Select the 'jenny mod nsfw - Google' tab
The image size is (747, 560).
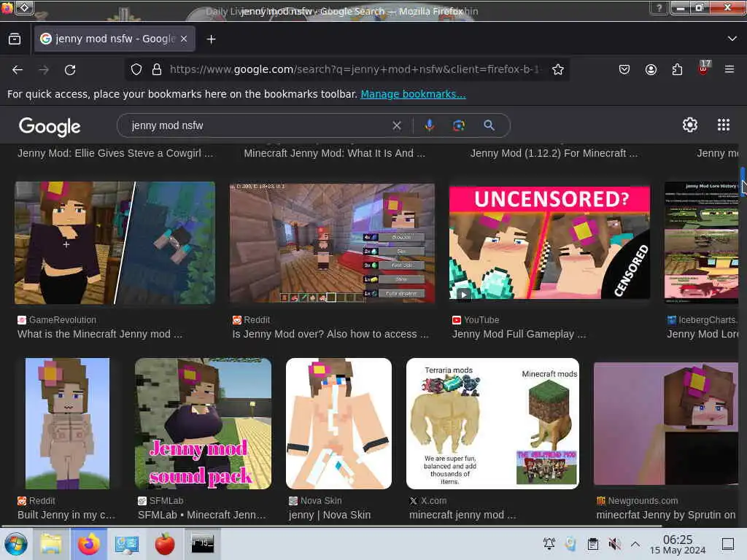pyautogui.click(x=115, y=39)
